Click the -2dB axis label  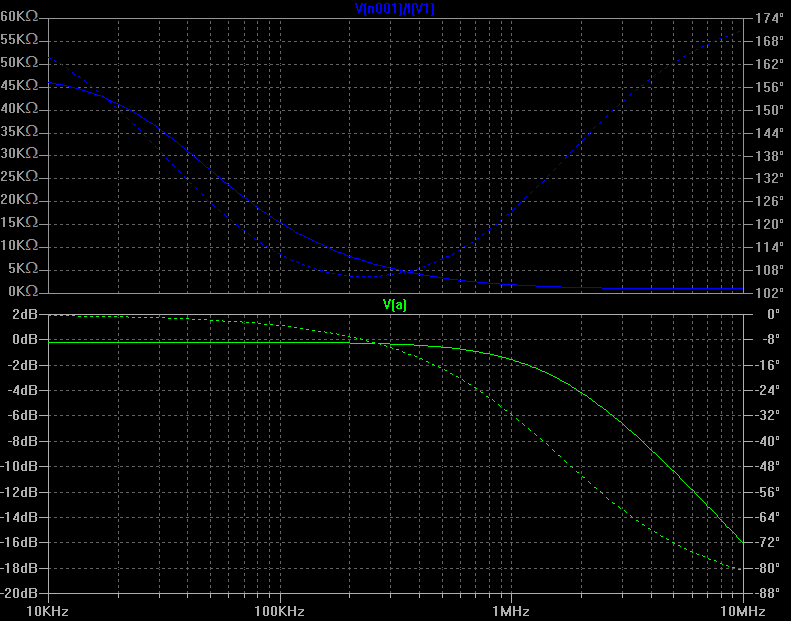pos(23,365)
